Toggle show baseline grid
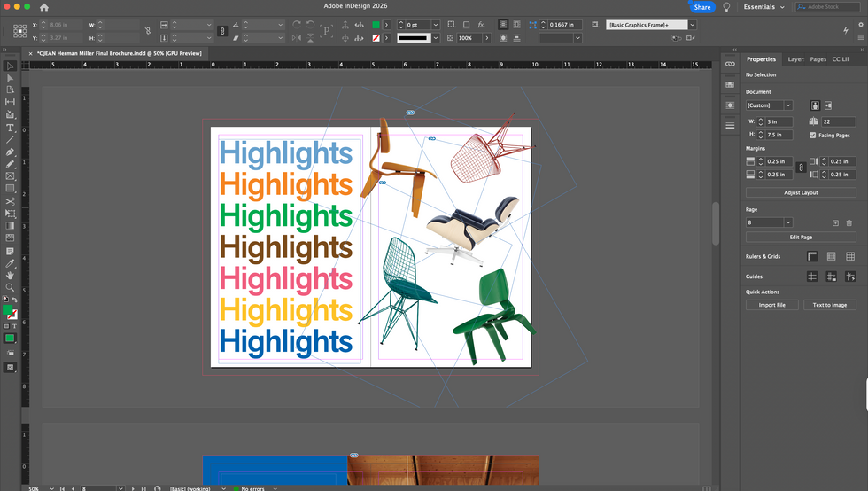The width and height of the screenshot is (868, 491). click(831, 256)
